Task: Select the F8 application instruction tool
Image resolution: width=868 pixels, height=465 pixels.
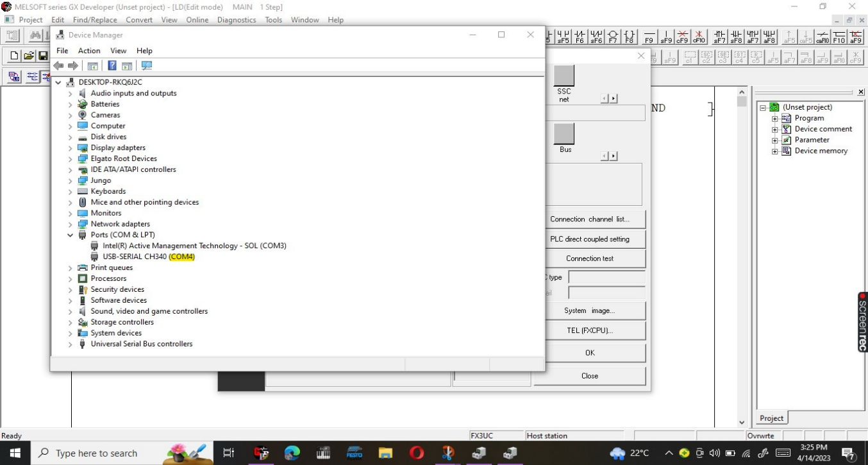Action: 630,36
